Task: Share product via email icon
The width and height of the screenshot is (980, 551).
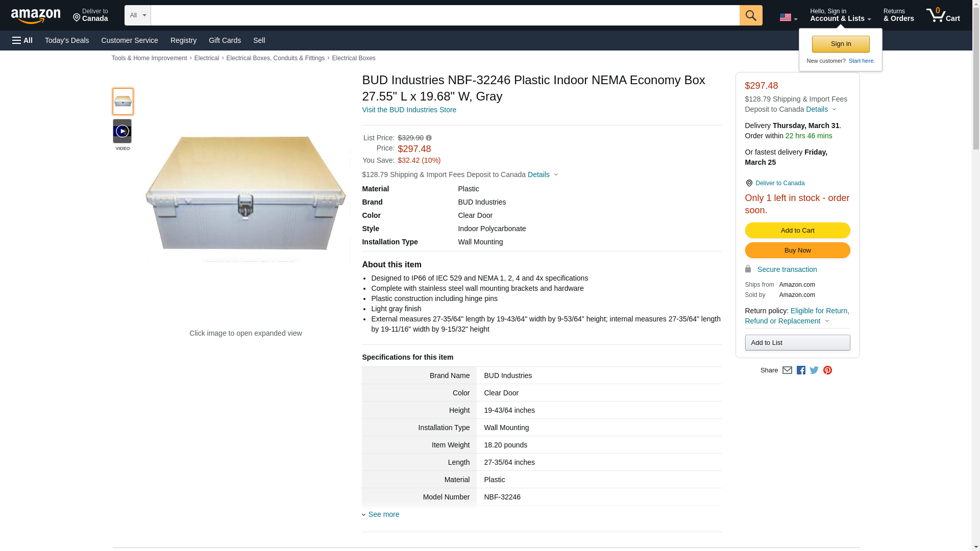Action: [x=787, y=370]
